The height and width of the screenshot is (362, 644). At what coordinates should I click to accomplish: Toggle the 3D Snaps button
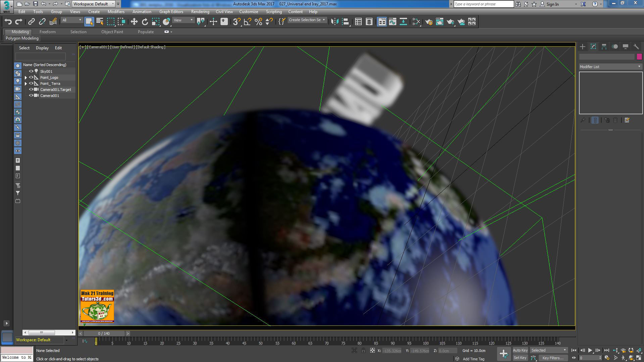tap(237, 22)
